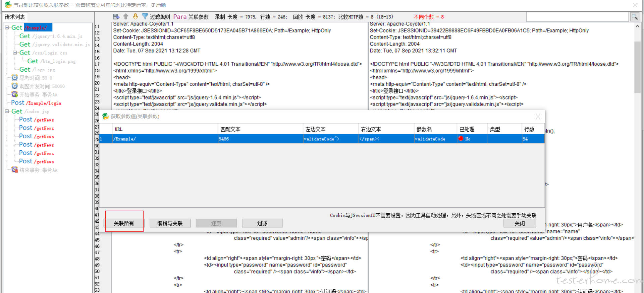
Task: Select Get /btn_login.png request
Action: (51, 61)
